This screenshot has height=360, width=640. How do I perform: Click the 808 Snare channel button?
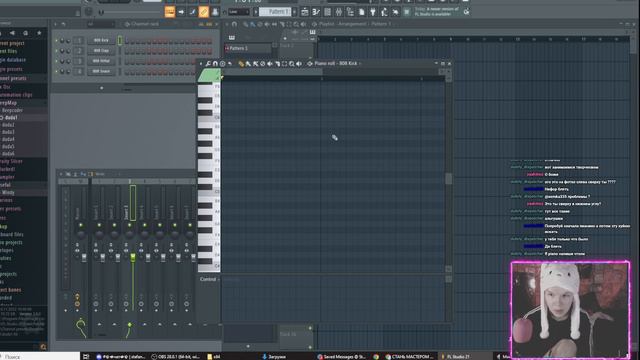(101, 71)
